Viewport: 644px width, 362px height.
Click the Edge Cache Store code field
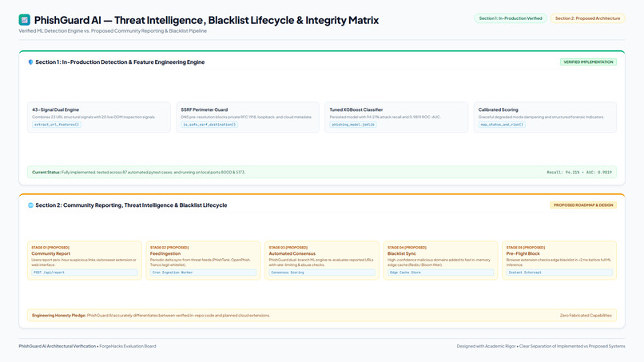coord(441,272)
